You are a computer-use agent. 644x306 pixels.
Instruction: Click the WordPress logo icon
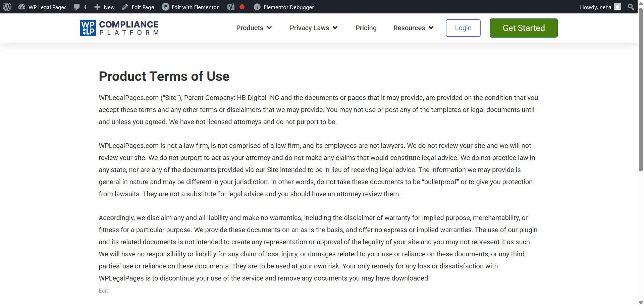click(7, 7)
